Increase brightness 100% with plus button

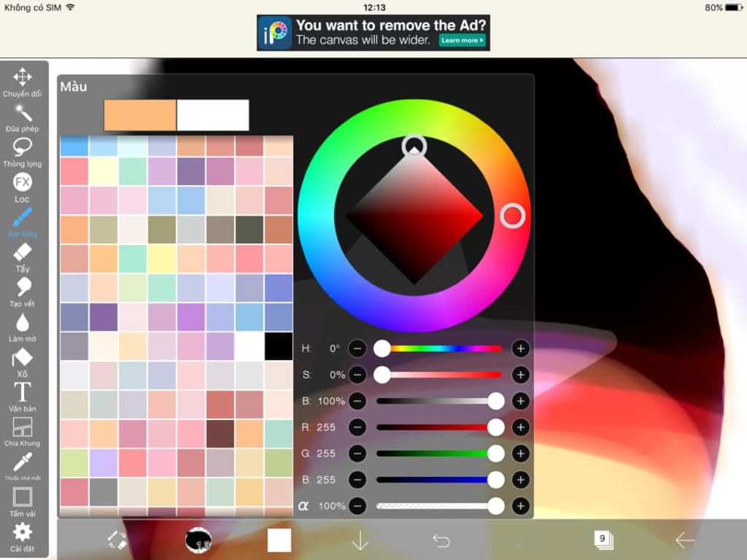(521, 401)
